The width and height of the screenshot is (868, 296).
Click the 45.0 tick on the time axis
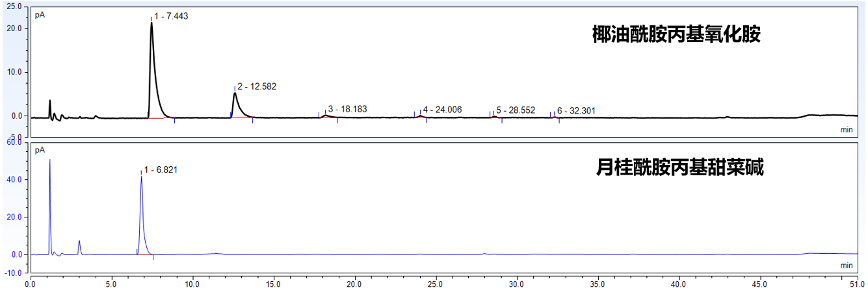click(x=759, y=284)
